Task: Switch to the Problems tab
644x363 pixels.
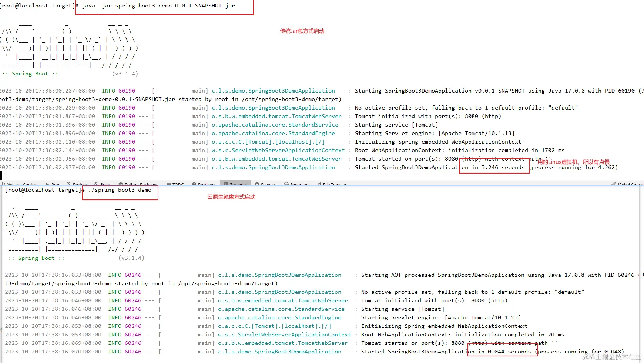Action: (204, 184)
